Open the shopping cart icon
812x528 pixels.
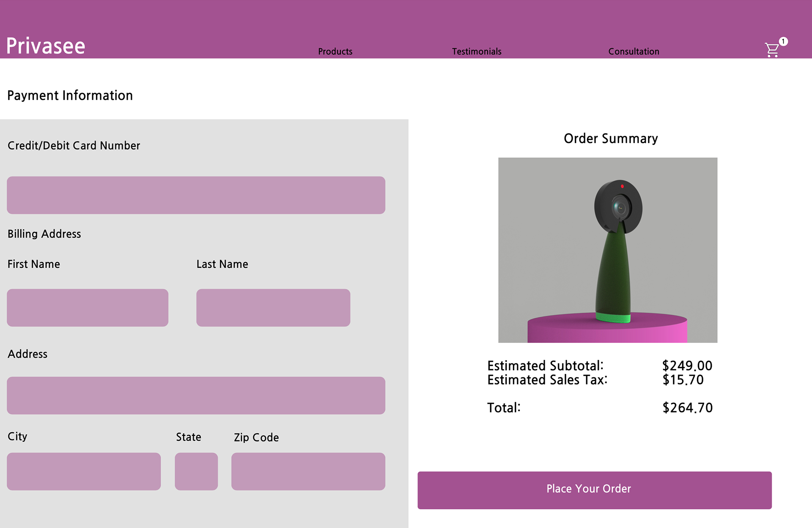tap(772, 50)
